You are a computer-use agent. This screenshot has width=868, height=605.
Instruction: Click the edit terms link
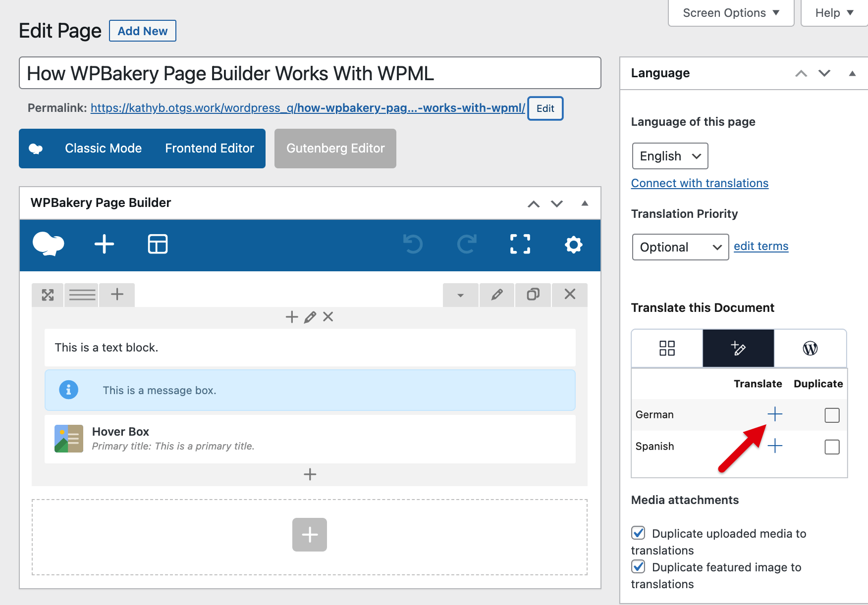click(x=761, y=246)
